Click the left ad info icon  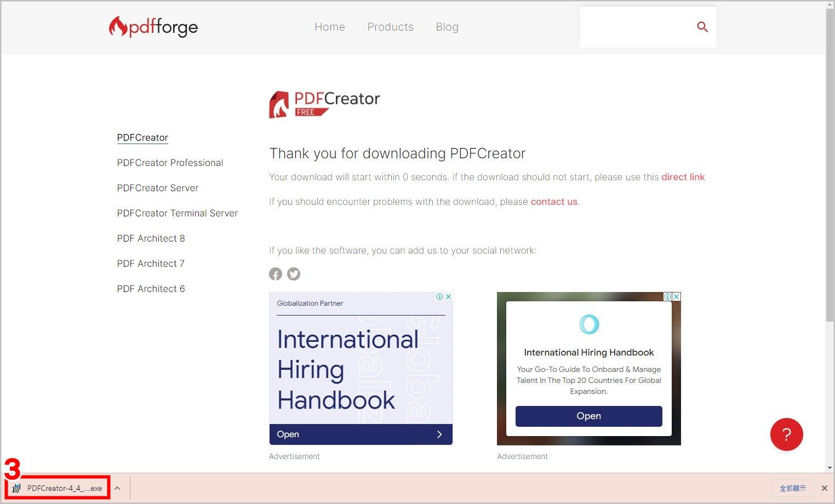(x=440, y=296)
